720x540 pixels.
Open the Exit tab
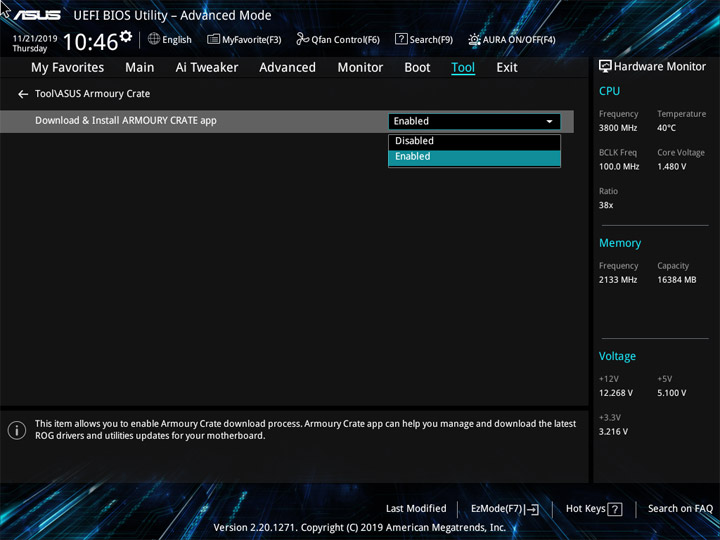(x=506, y=68)
